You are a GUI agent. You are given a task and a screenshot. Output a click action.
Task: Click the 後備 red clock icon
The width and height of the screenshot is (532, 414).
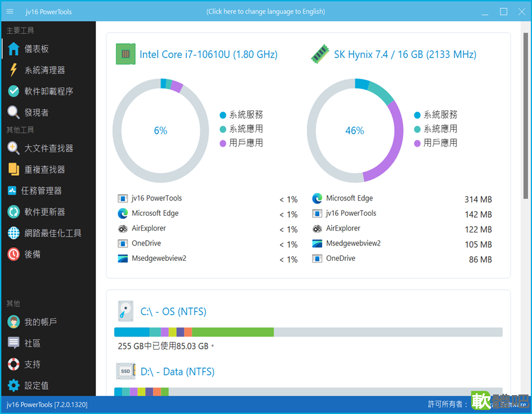tap(14, 254)
